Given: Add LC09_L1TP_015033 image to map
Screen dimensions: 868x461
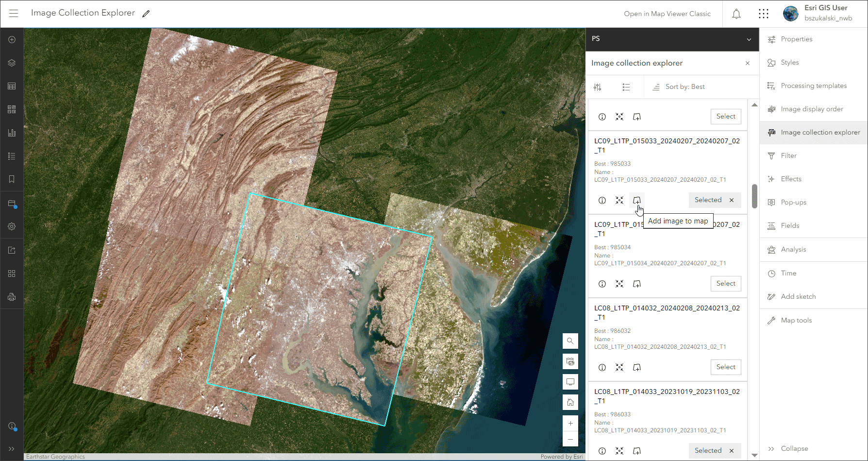Looking at the screenshot, I should pyautogui.click(x=637, y=200).
